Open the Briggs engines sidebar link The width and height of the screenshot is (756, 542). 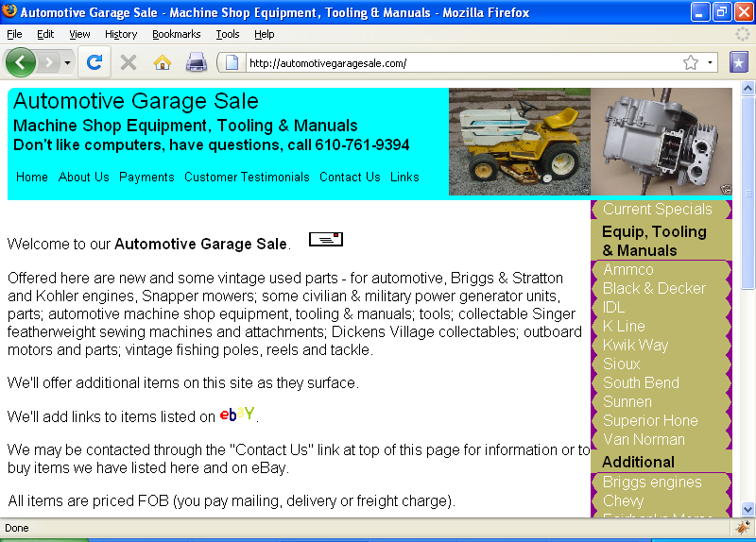pos(652,482)
